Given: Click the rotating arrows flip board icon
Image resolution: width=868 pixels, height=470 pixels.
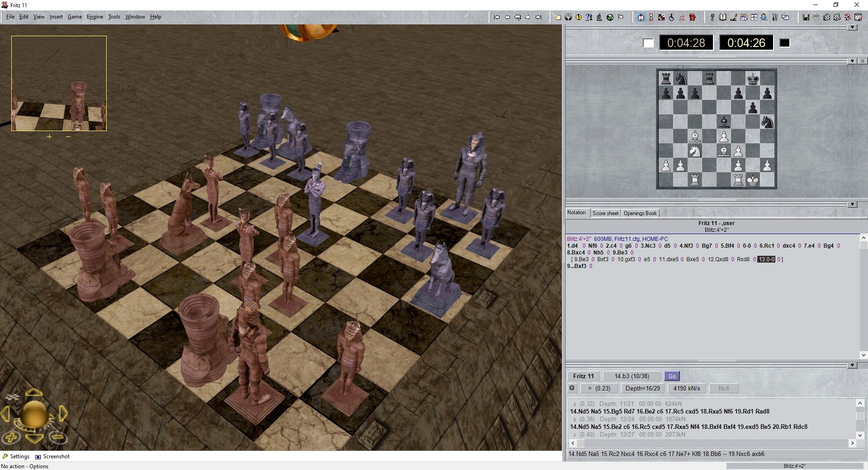Looking at the screenshot, I should coord(568,17).
